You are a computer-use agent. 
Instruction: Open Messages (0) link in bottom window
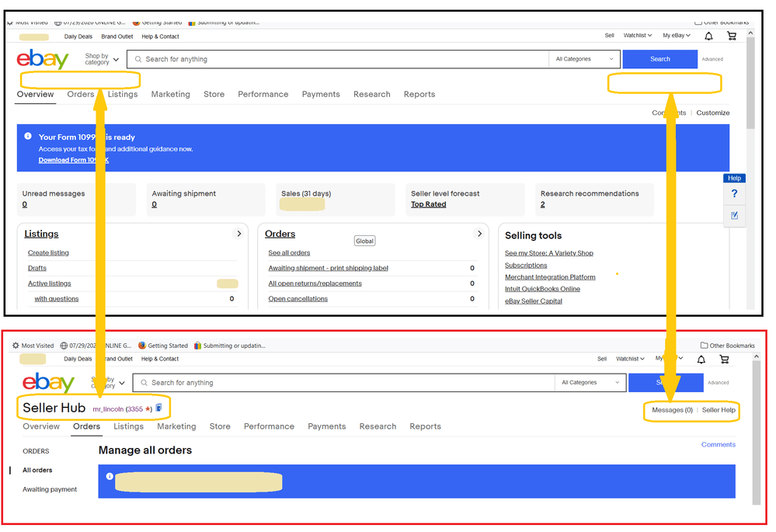pyautogui.click(x=672, y=410)
